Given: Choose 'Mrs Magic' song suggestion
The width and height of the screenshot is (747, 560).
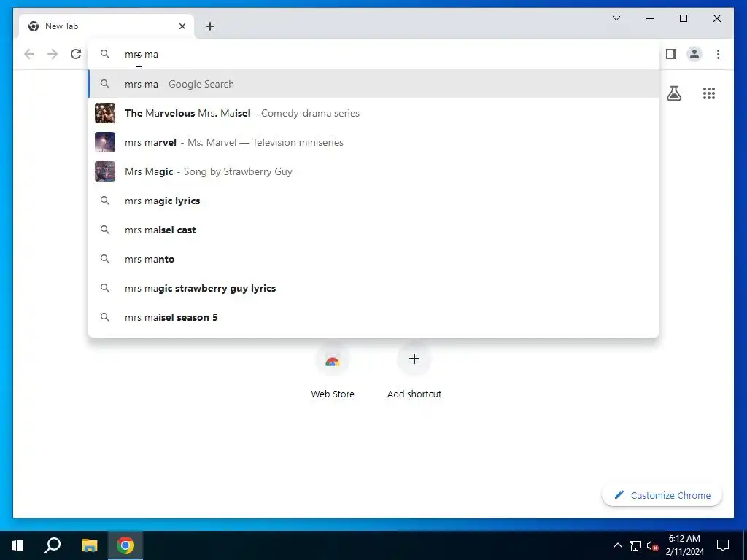Looking at the screenshot, I should [x=373, y=171].
